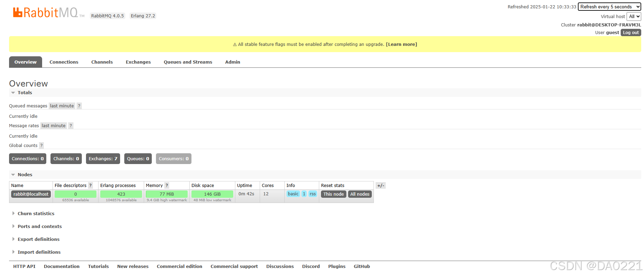Click Consumers: 0 count badge
This screenshot has height=277, width=644.
pos(174,159)
